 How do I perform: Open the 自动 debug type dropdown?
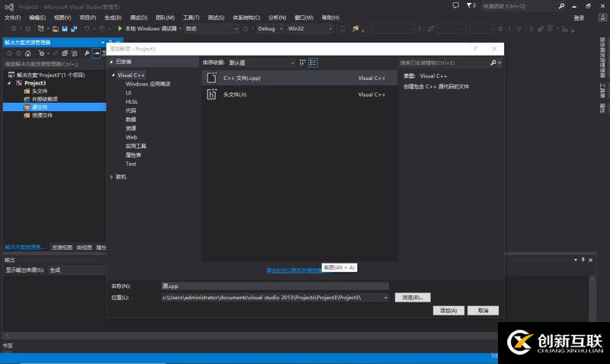coord(211,29)
